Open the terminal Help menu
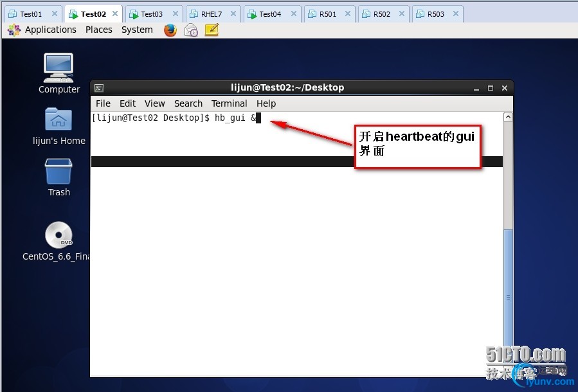 click(x=266, y=103)
